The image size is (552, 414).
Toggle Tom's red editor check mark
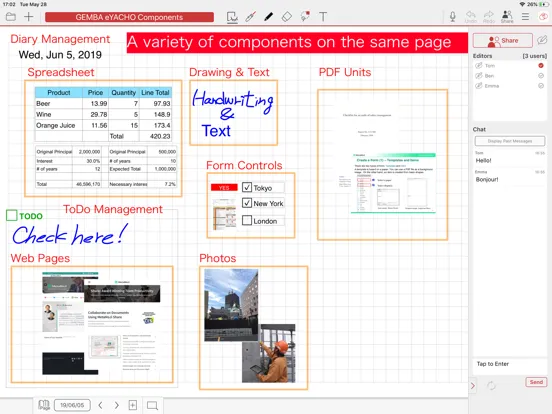coord(541,65)
